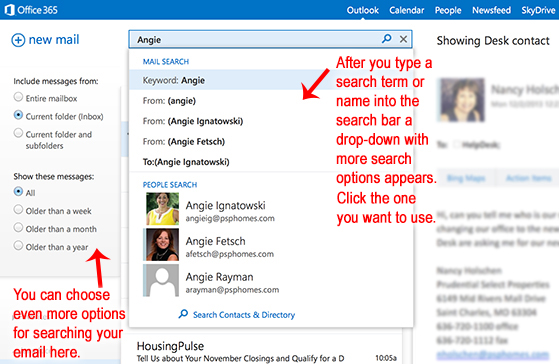
Task: Click the new mail link
Action: tap(54, 40)
